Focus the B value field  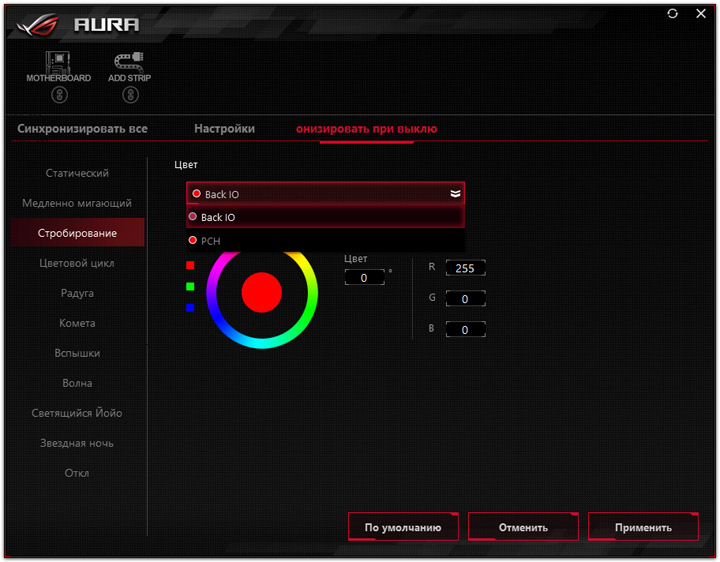(x=465, y=329)
